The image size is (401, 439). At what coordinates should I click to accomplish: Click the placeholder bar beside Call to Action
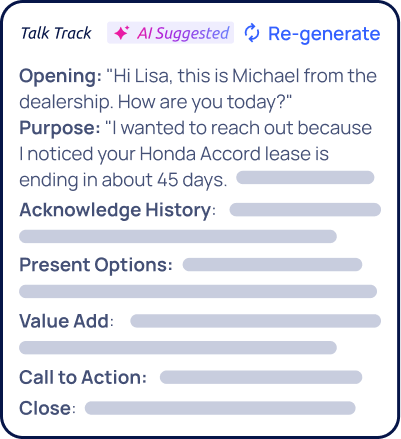[x=261, y=377]
